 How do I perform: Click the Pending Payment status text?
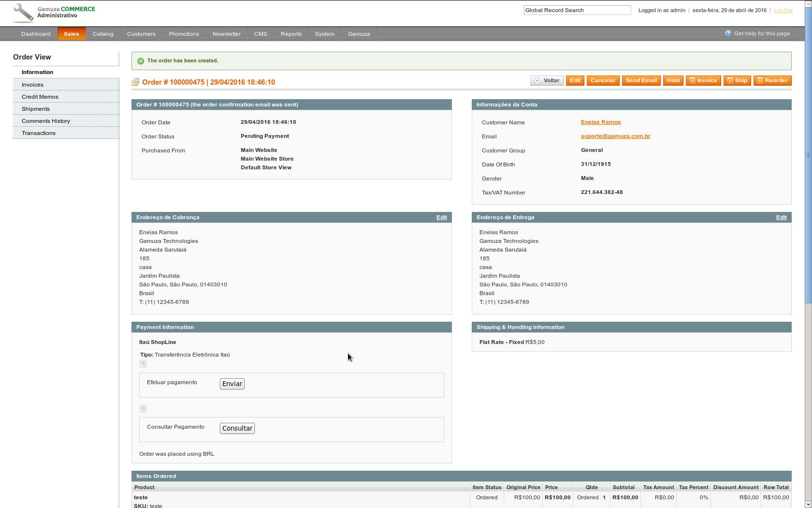coord(265,136)
